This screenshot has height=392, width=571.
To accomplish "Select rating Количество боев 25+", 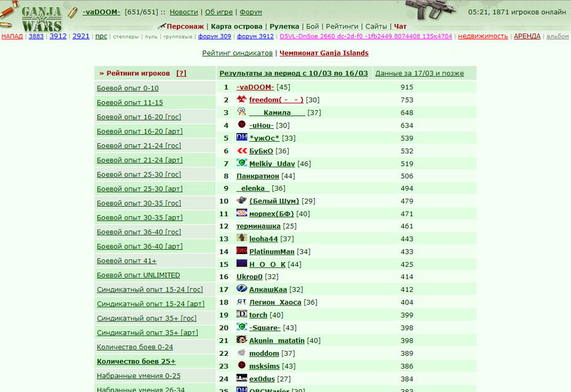I will [136, 361].
